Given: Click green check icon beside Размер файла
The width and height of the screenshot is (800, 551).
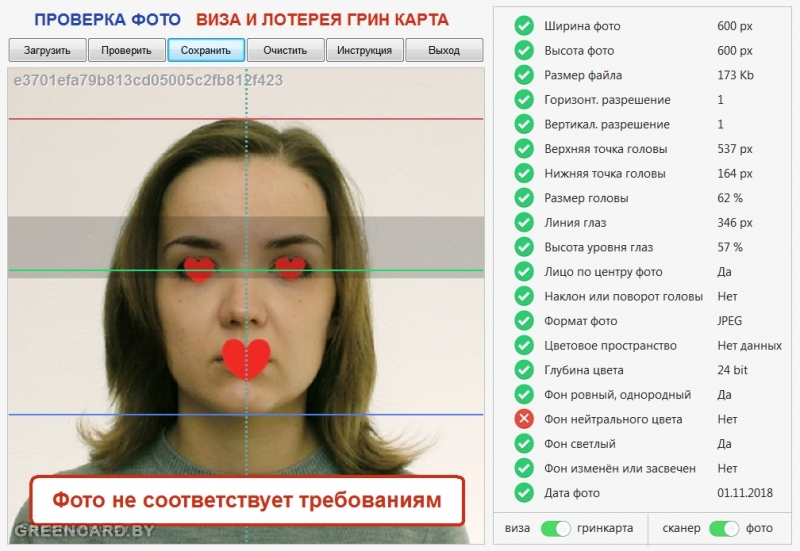Looking at the screenshot, I should (524, 74).
